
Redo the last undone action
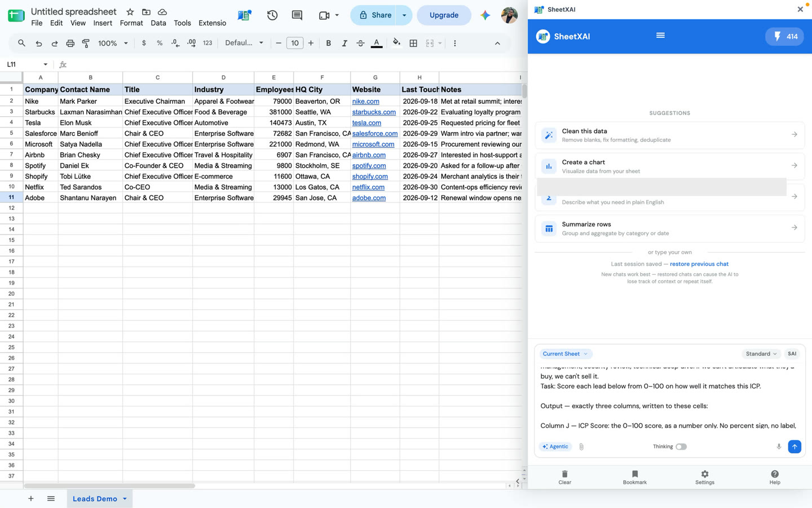point(54,43)
